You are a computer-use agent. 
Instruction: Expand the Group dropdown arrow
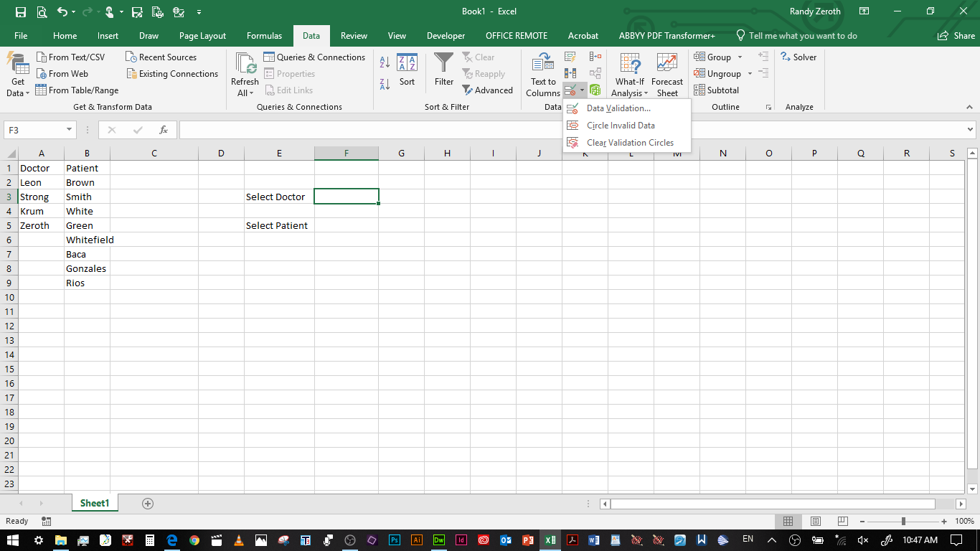(740, 57)
